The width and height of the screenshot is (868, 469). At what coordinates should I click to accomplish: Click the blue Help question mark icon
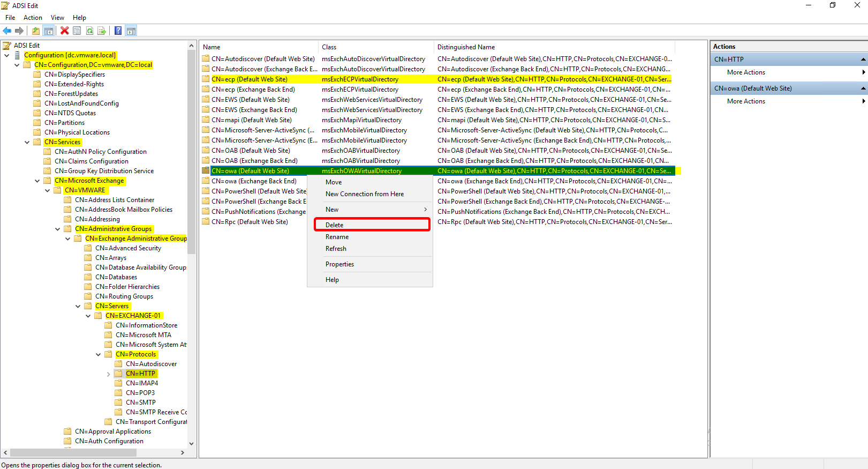tap(118, 31)
